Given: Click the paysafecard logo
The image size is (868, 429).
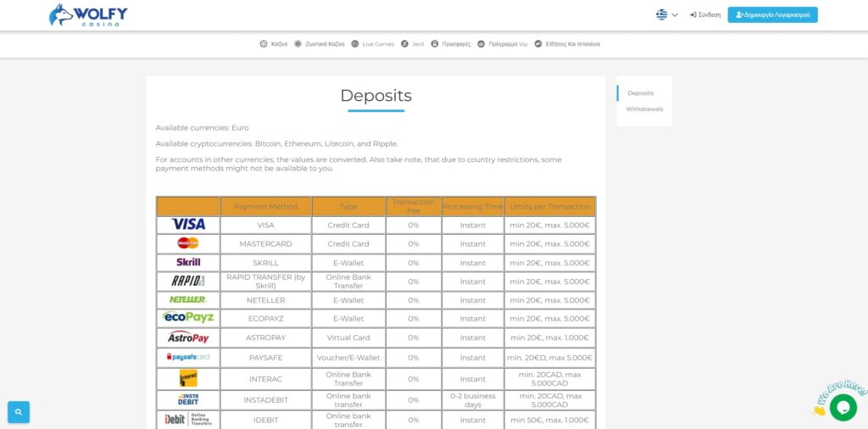Looking at the screenshot, I should tap(188, 357).
